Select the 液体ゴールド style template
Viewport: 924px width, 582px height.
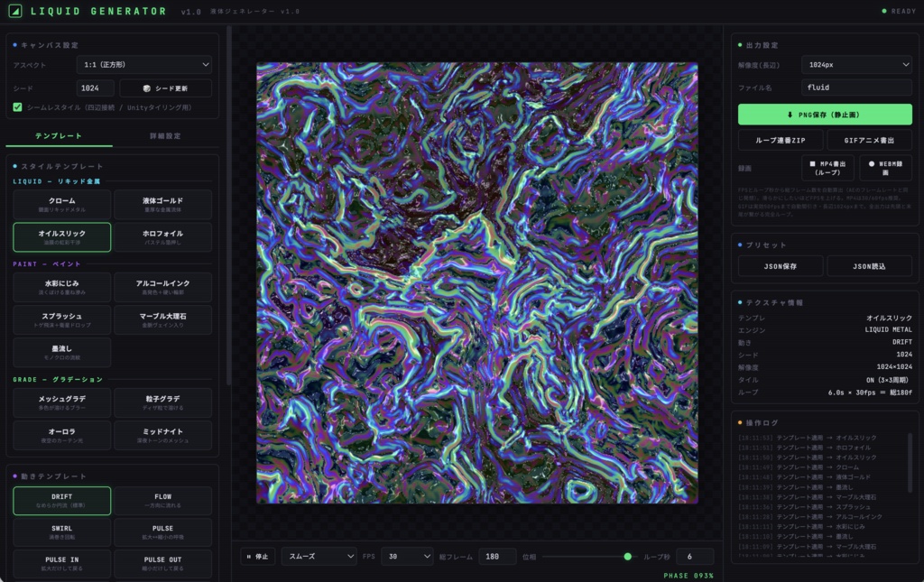pyautogui.click(x=162, y=205)
